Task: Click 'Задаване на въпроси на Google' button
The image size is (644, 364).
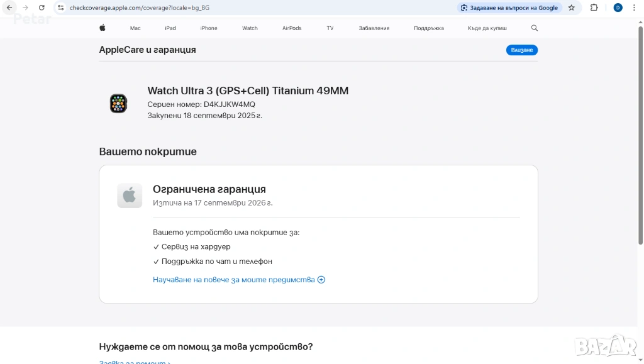Action: 509,8
